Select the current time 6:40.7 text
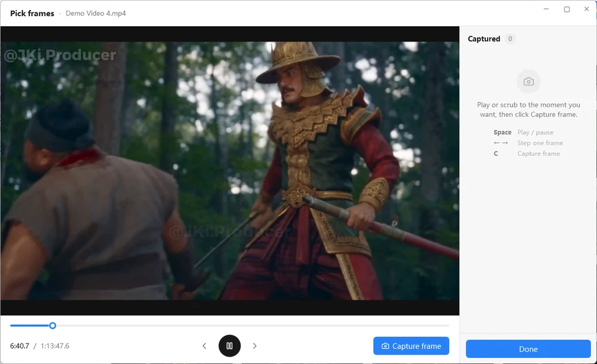The height and width of the screenshot is (364, 597). (x=20, y=346)
